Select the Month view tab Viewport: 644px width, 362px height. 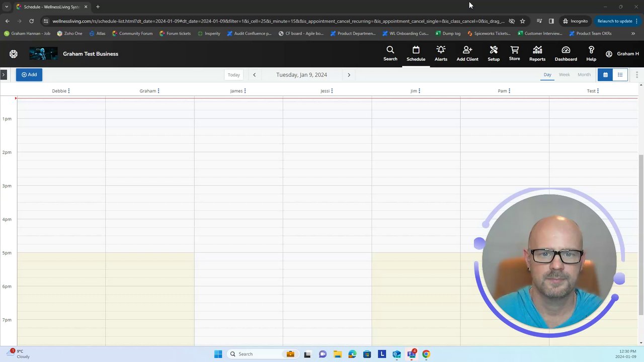584,74
